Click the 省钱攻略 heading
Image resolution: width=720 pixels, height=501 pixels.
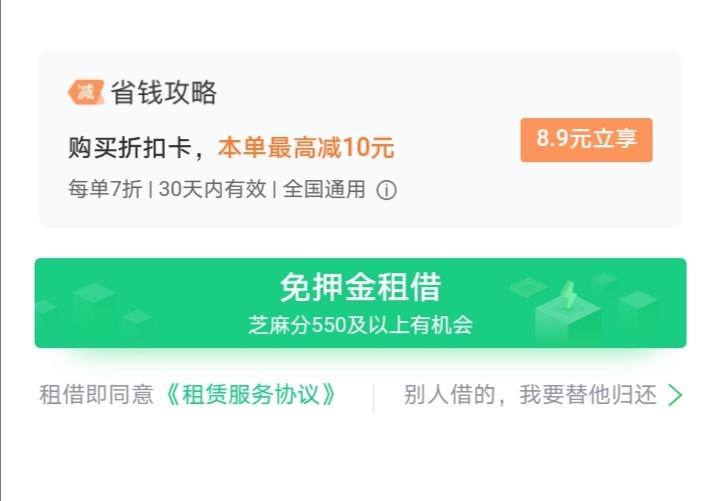[164, 93]
